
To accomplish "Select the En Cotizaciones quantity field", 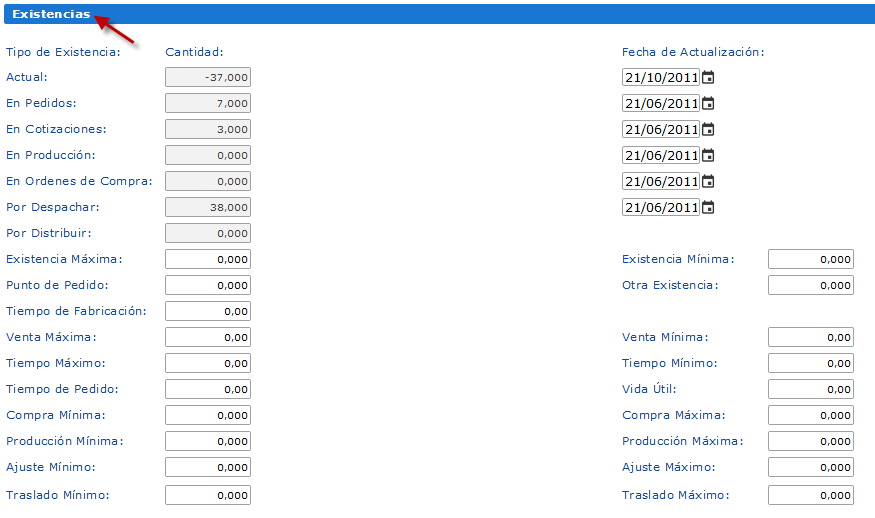I will (208, 129).
